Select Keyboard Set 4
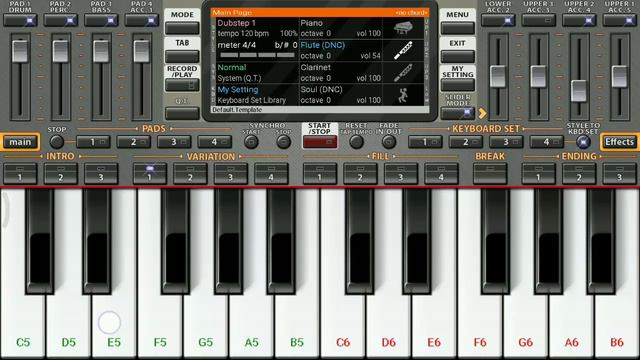The height and width of the screenshot is (360, 640). click(546, 142)
